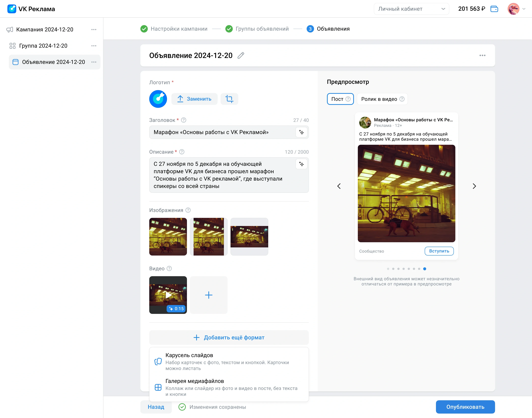Go to Настройки кампании step
Viewport: 532px width, 418px height.
[x=174, y=29]
